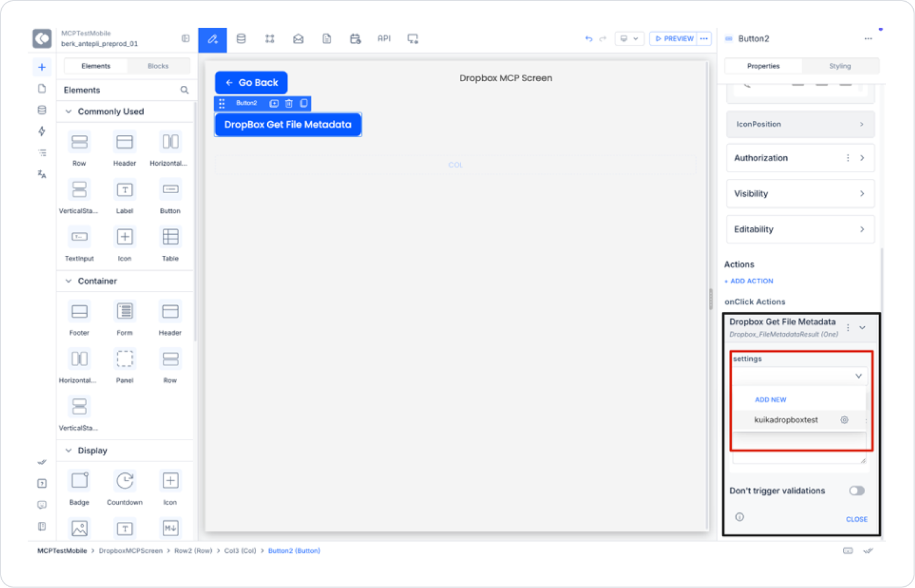
Task: Open the data sources database icon in top toolbar
Action: 241,39
